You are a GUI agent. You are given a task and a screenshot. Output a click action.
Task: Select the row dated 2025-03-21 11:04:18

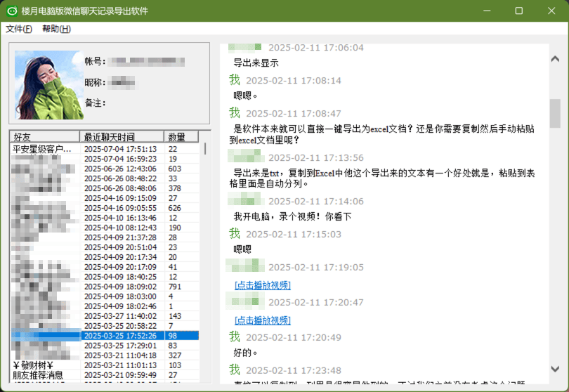pos(105,355)
